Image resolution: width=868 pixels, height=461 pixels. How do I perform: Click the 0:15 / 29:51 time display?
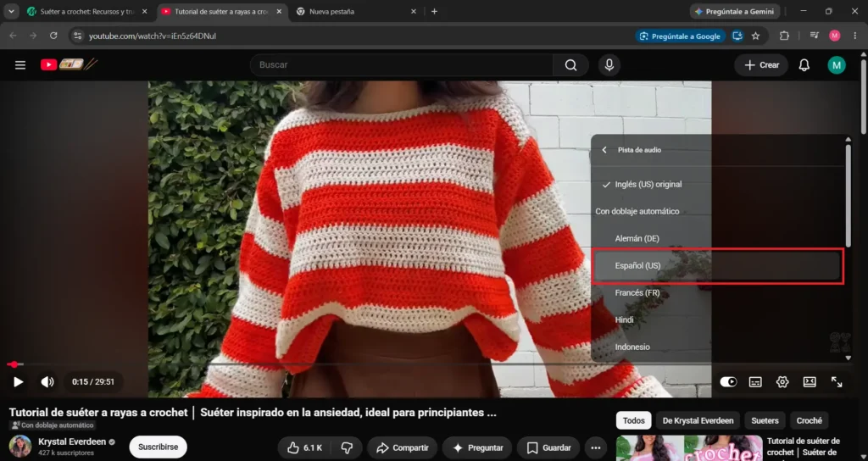pos(93,382)
